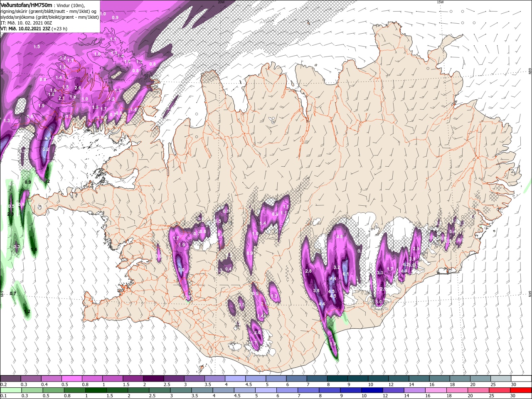Click the darkest green swatch starting at 1 in the lower legend row
This screenshot has width=532, height=399.
pos(96,390)
